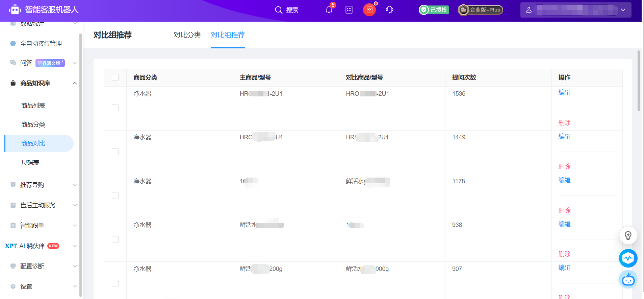The height and width of the screenshot is (299, 644).
Task: Edit the row with 1449 questions
Action: pos(564,137)
